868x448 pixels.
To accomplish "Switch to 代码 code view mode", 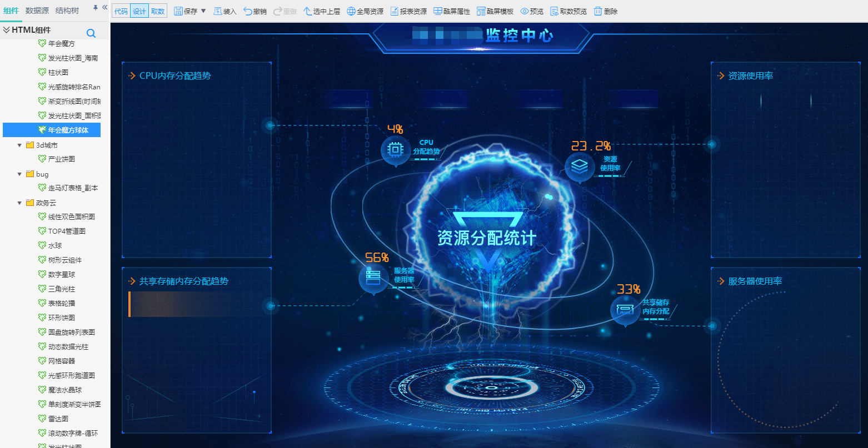I will pyautogui.click(x=121, y=11).
